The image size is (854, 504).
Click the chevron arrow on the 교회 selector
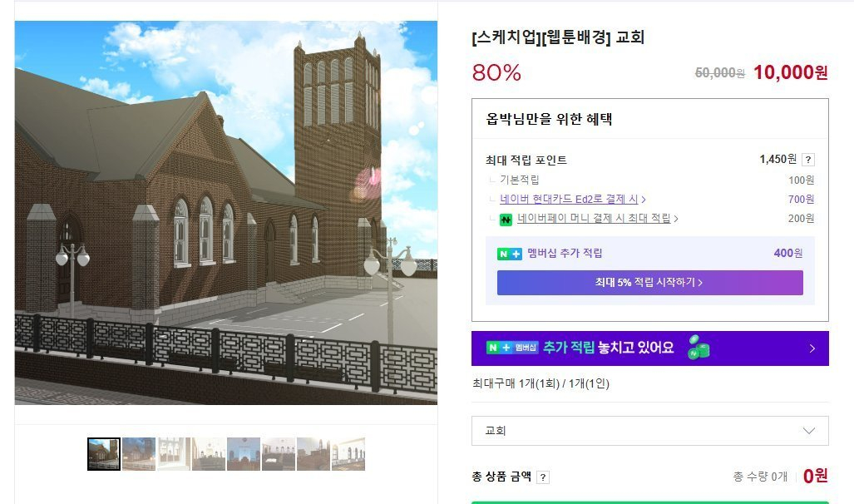(x=808, y=431)
